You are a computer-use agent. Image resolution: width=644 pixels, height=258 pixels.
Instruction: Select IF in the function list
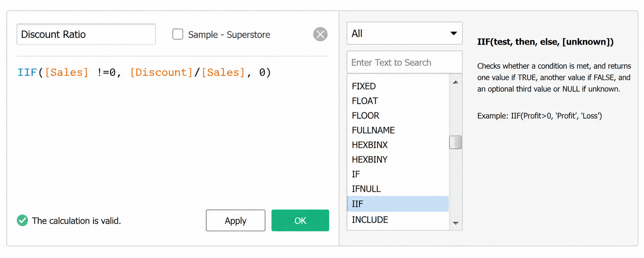click(398, 174)
